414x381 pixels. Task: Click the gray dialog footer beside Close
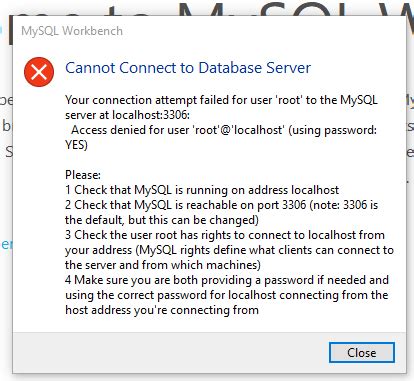(x=170, y=352)
